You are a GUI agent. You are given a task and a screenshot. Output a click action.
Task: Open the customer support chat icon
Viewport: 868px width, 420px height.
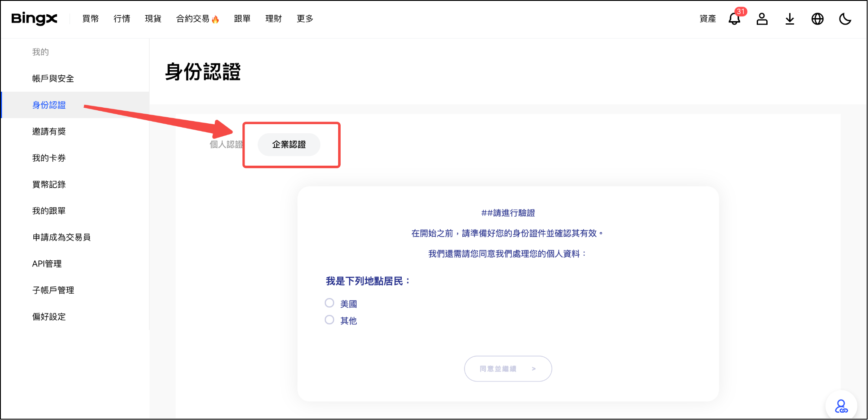(x=841, y=406)
